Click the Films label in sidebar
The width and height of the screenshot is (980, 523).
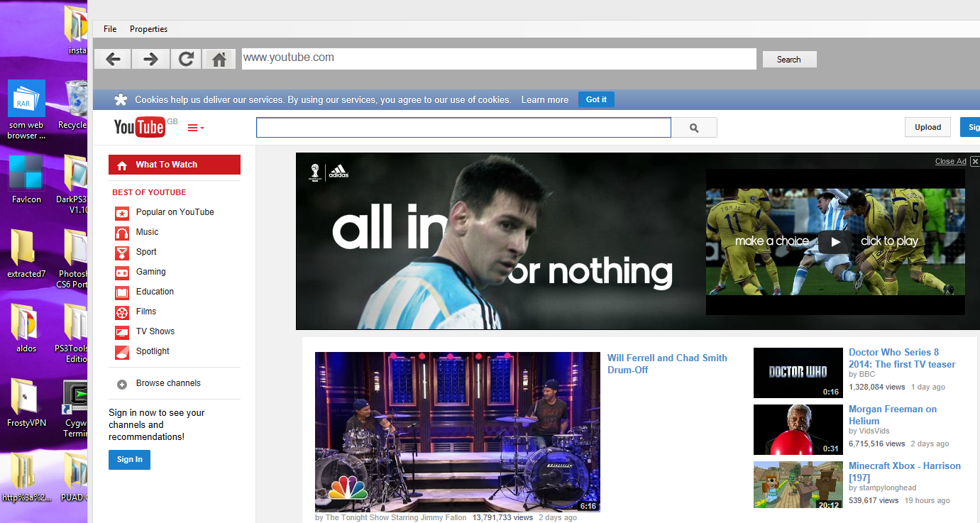click(146, 312)
